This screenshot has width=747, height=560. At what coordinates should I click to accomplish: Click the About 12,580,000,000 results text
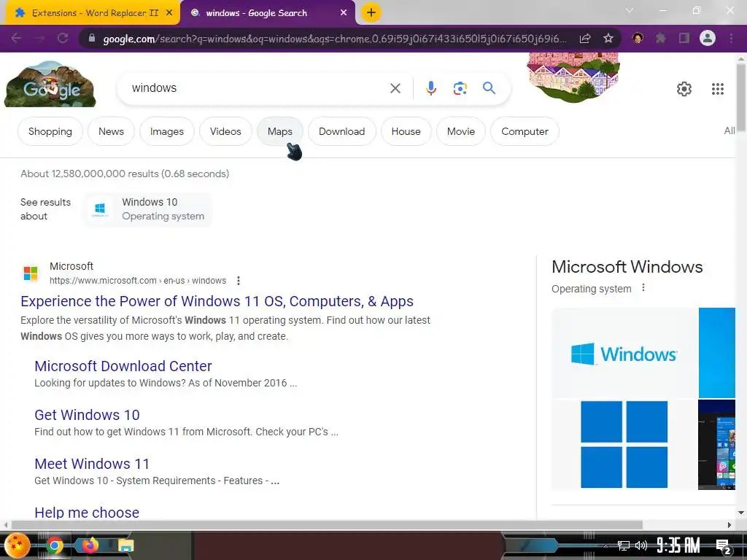(x=125, y=174)
